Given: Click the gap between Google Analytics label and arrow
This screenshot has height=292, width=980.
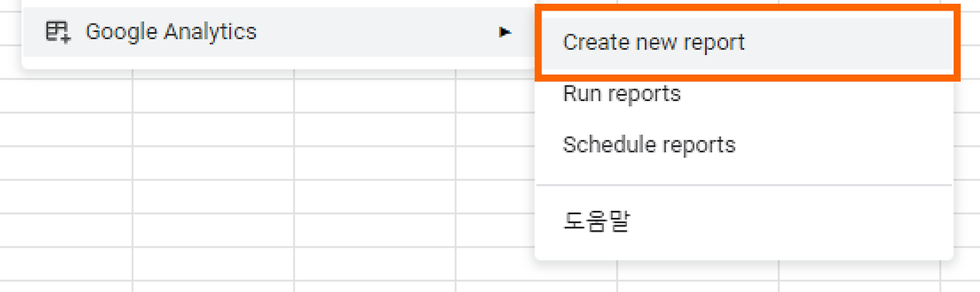Looking at the screenshot, I should click(x=377, y=32).
